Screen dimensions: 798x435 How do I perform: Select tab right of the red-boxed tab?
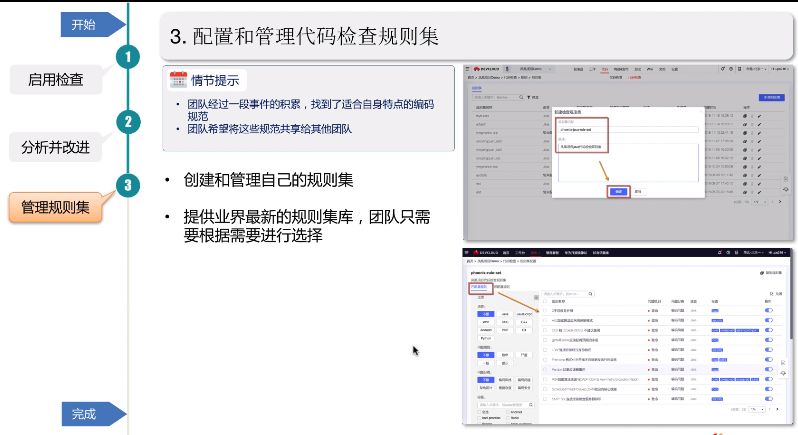[502, 286]
